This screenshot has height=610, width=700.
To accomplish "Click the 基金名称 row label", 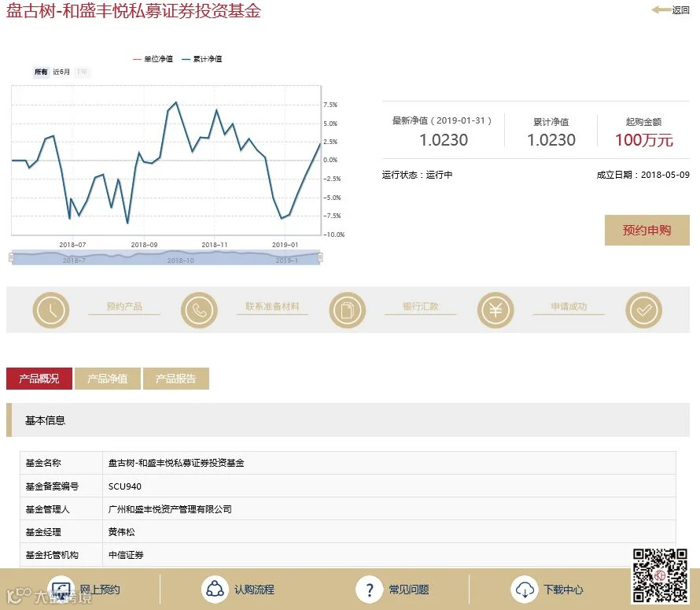I will tap(43, 463).
